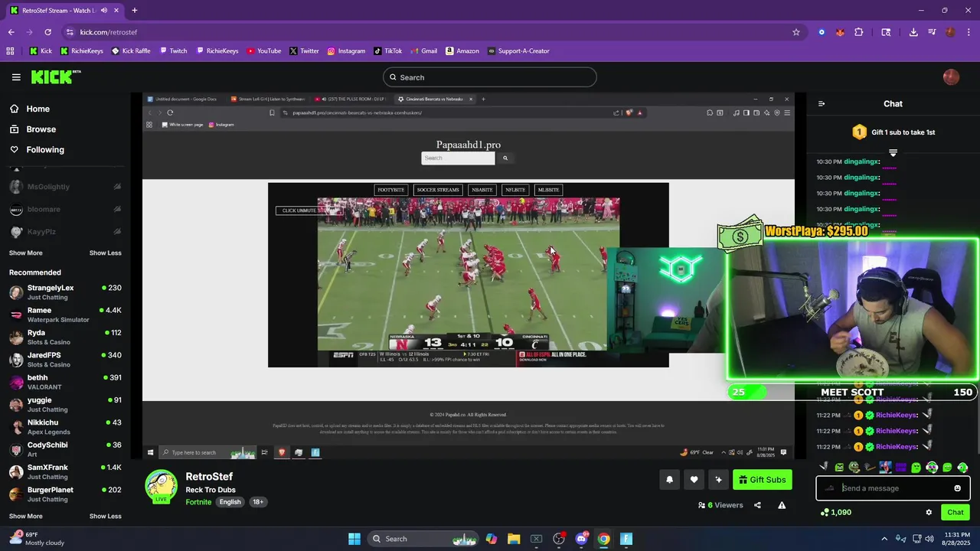This screenshot has width=980, height=551.
Task: Show hidden system tray icons
Action: [884, 539]
